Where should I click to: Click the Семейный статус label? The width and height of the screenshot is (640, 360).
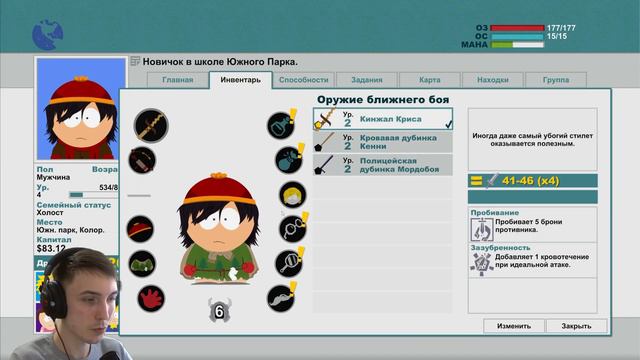(x=73, y=205)
